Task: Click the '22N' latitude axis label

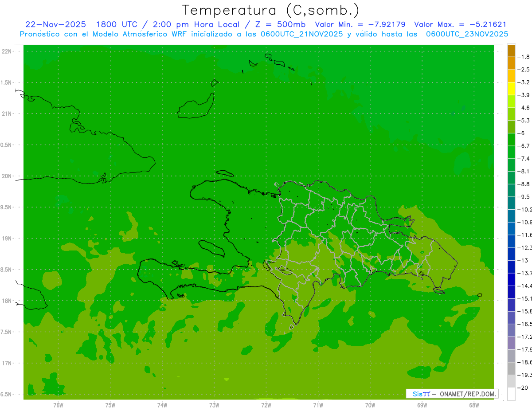Action: point(6,51)
